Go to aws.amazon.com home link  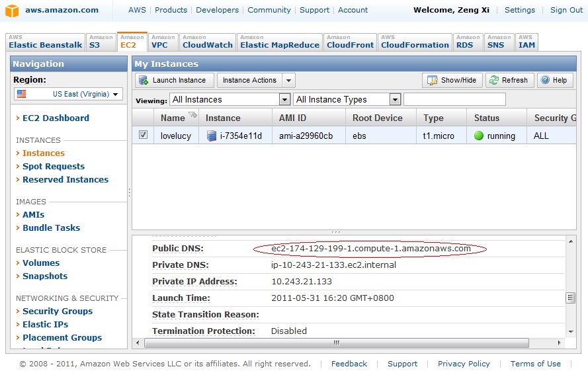pos(62,10)
